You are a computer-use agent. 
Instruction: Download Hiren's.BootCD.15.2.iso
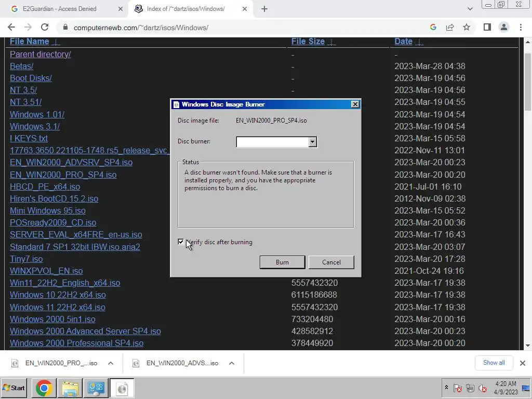click(x=54, y=199)
